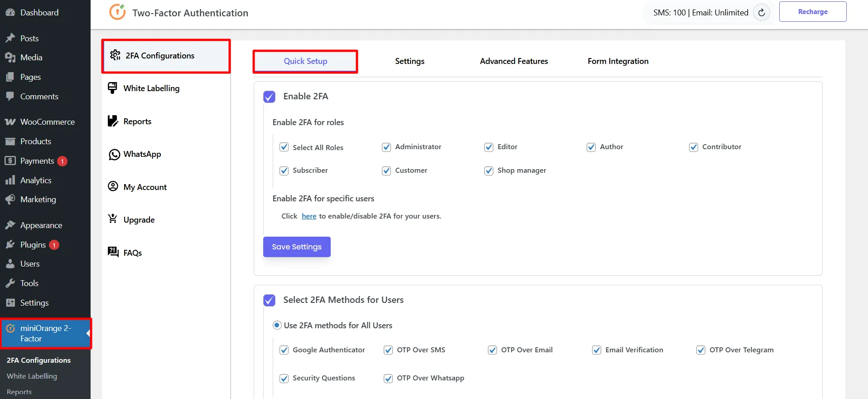Toggle the Editor role checkbox
The height and width of the screenshot is (399, 868).
(489, 147)
